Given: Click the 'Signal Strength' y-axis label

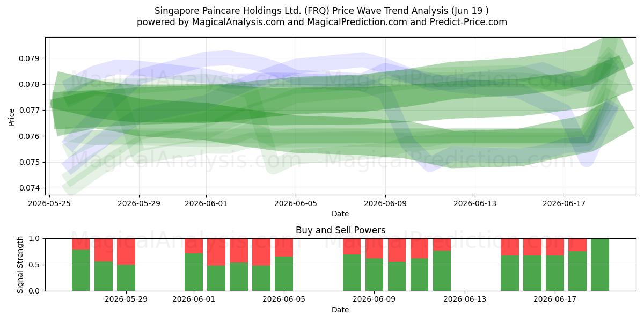Looking at the screenshot, I should pyautogui.click(x=20, y=265).
